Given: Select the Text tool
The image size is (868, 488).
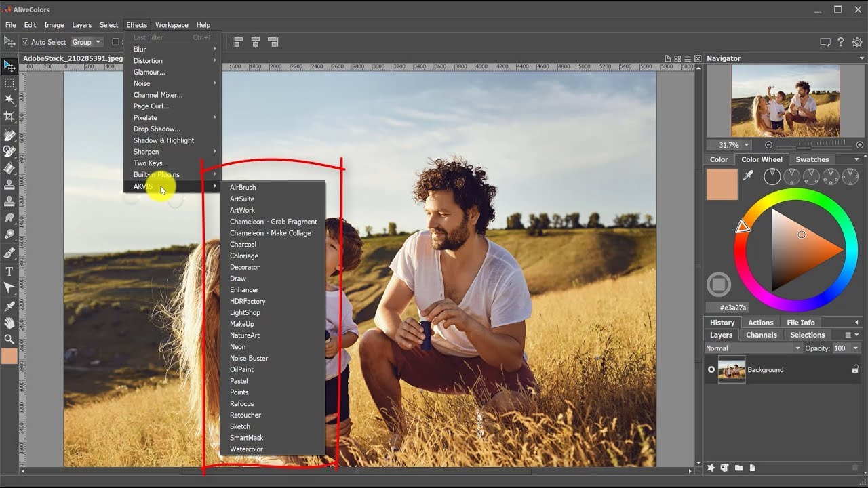Looking at the screenshot, I should click(9, 271).
